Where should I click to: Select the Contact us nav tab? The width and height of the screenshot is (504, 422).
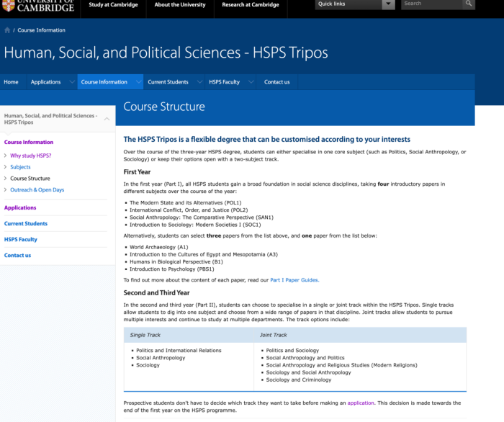pyautogui.click(x=276, y=82)
